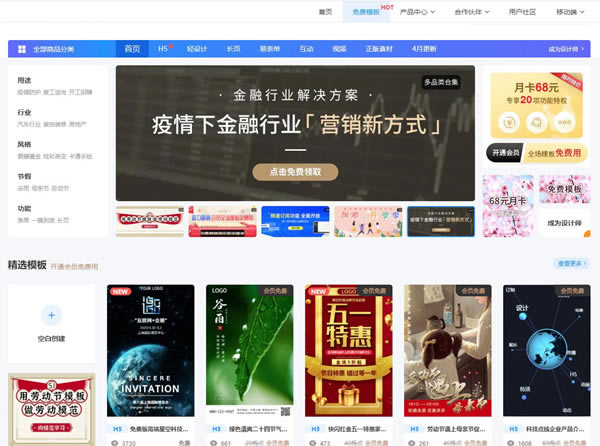
Task: Click the 点击免费领取 banner button
Action: (295, 172)
